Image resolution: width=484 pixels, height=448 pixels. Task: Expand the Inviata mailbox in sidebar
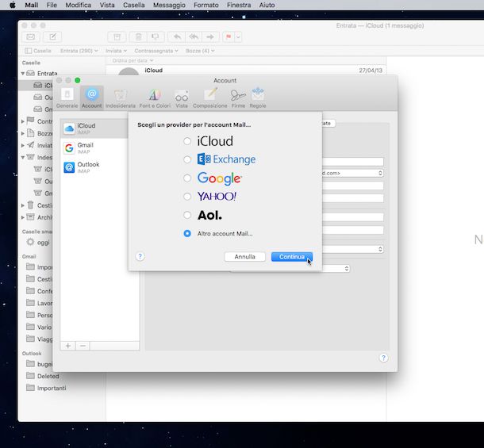[23, 145]
